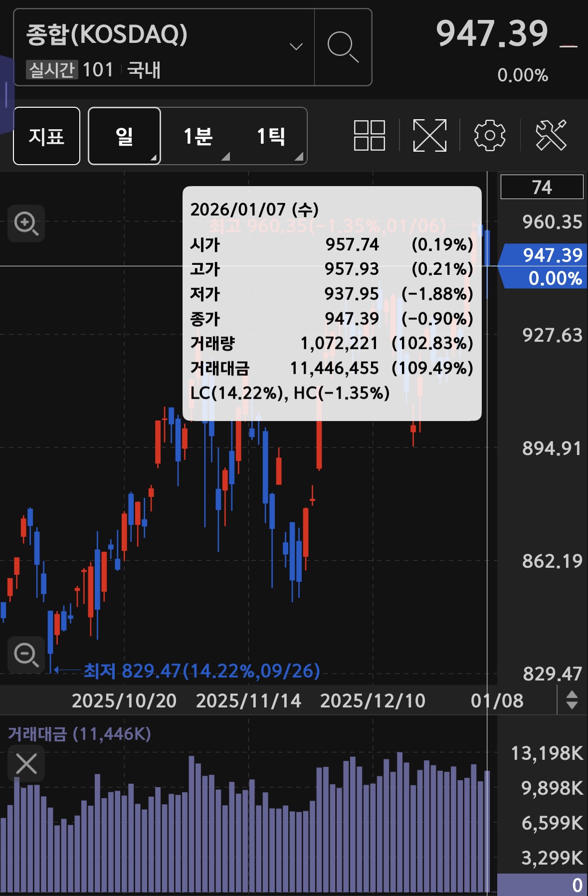Zoom out the chart with minus magnifier

[26, 655]
